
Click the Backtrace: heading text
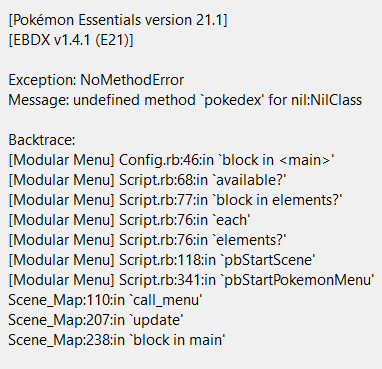pyautogui.click(x=42, y=140)
